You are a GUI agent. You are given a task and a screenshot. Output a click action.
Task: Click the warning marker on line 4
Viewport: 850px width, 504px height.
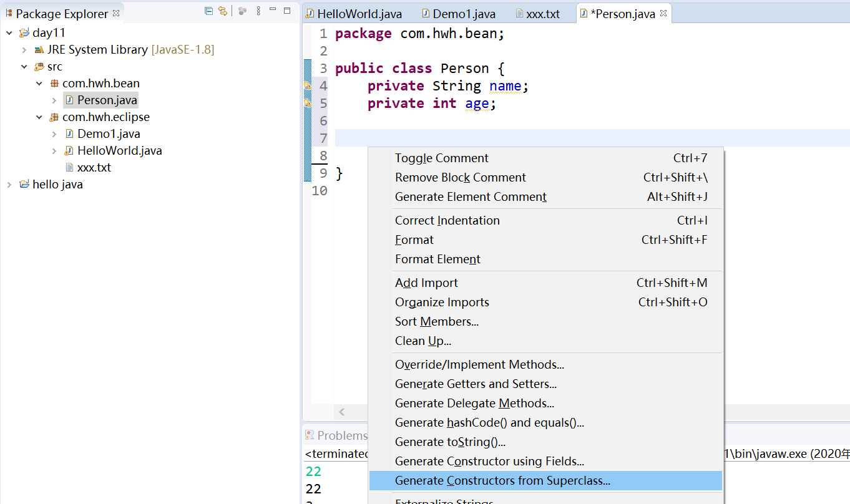[308, 85]
